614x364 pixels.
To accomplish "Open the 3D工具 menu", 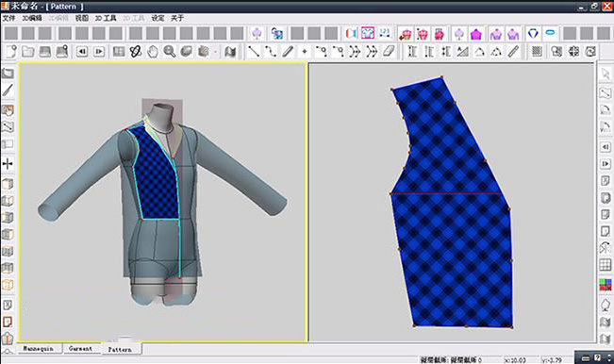I will click(x=106, y=18).
